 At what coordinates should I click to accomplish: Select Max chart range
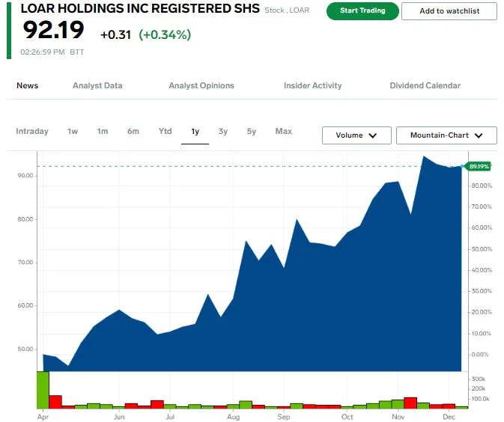(x=284, y=131)
